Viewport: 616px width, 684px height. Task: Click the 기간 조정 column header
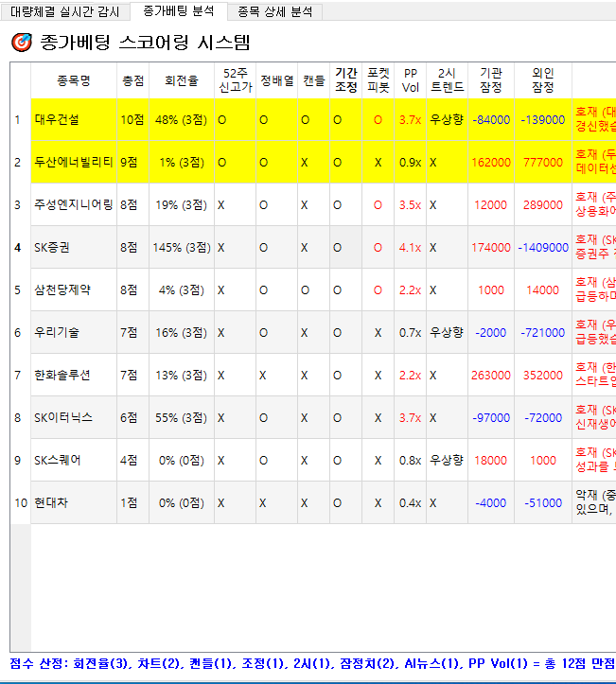click(346, 80)
